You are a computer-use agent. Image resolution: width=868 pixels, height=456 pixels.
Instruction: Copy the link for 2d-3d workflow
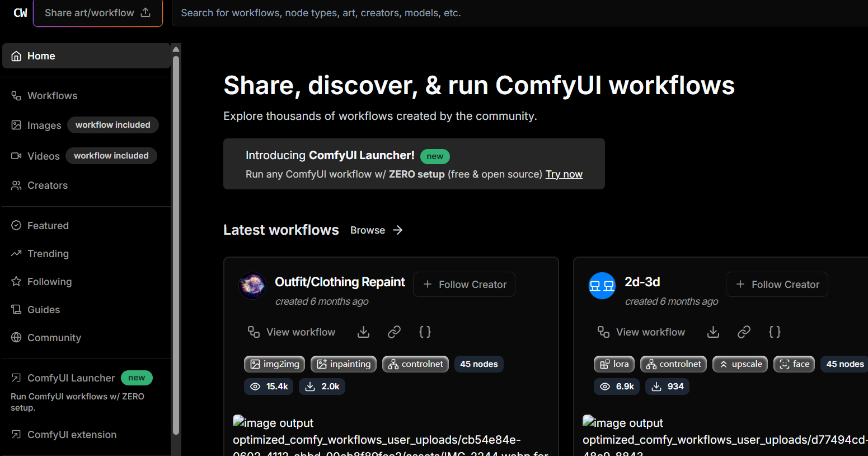744,332
